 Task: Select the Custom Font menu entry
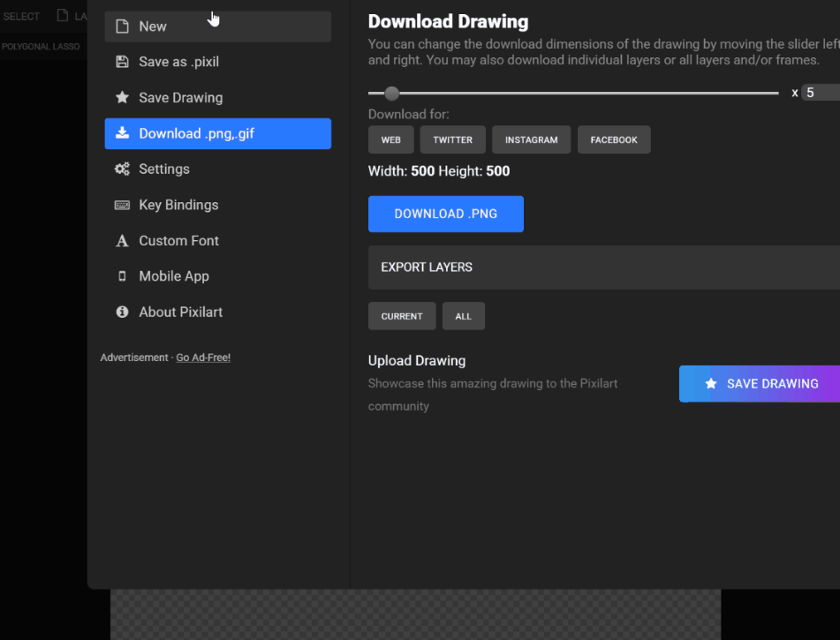point(217,240)
